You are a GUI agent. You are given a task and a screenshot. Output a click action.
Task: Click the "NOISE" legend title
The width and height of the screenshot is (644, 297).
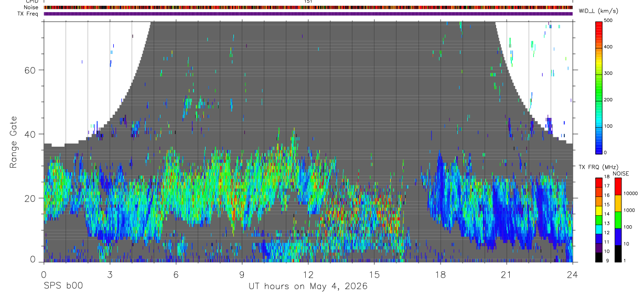621,173
